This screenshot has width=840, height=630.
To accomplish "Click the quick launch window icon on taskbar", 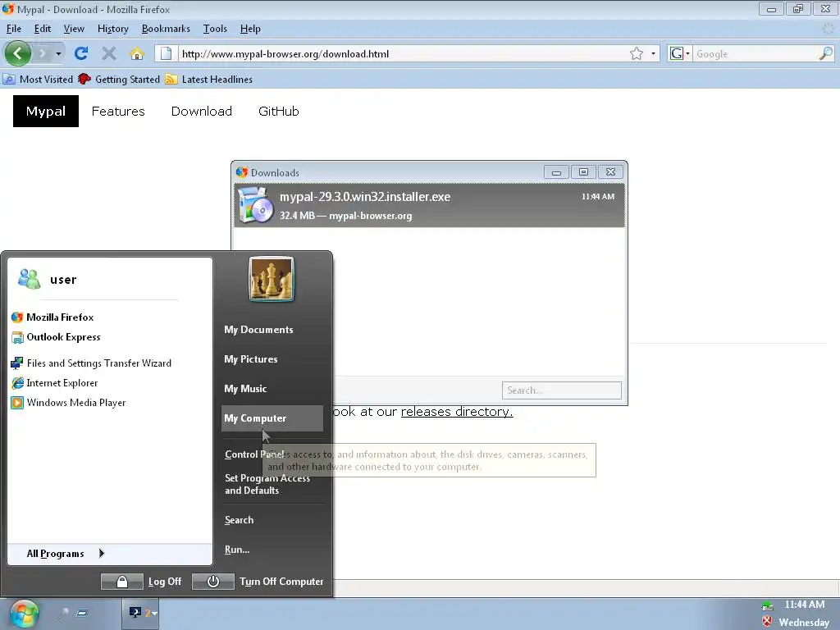I will [82, 613].
